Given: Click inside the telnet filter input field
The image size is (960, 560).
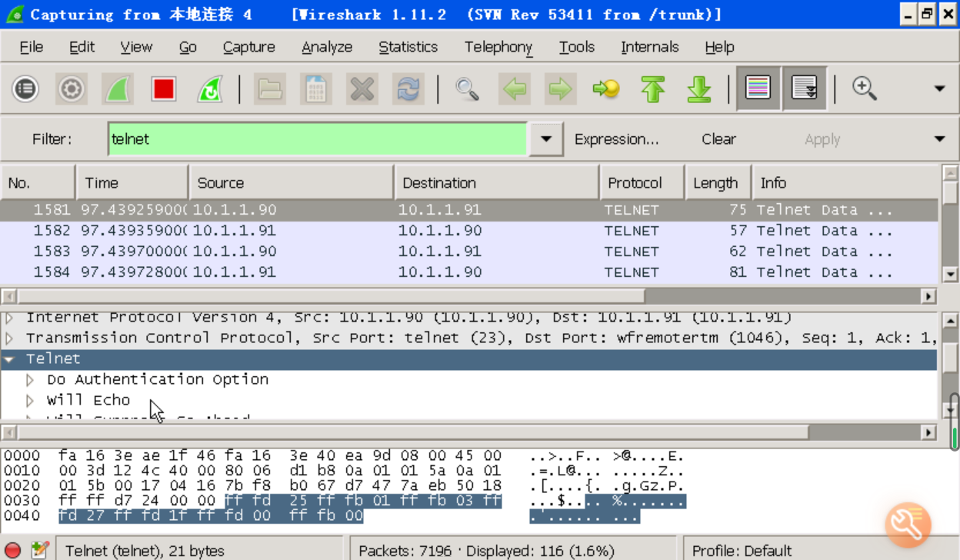Looking at the screenshot, I should [x=315, y=139].
